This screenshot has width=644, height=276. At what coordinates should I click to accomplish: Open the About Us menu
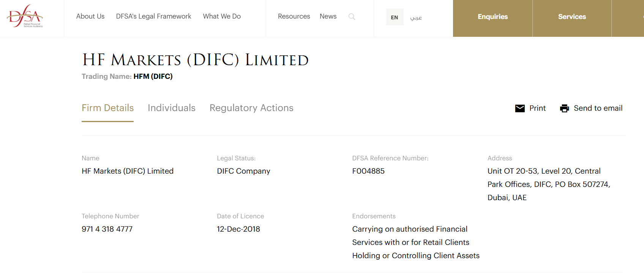pos(90,16)
